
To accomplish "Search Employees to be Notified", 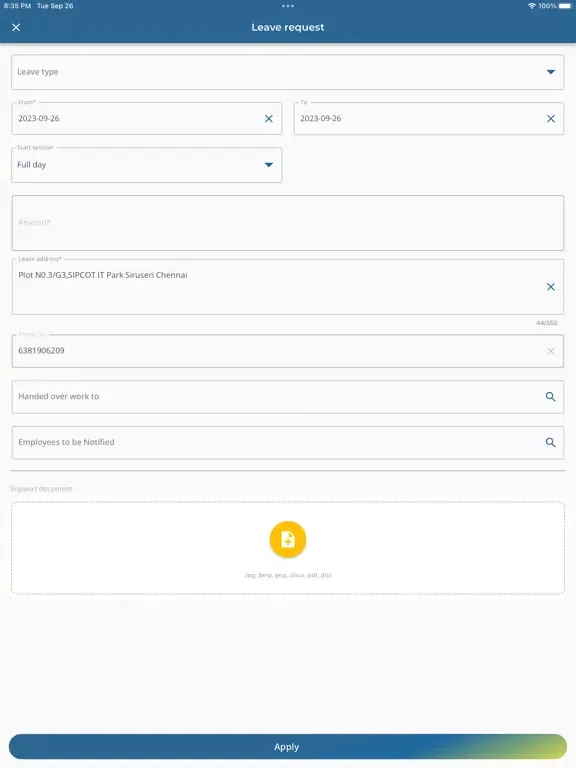I will point(551,442).
